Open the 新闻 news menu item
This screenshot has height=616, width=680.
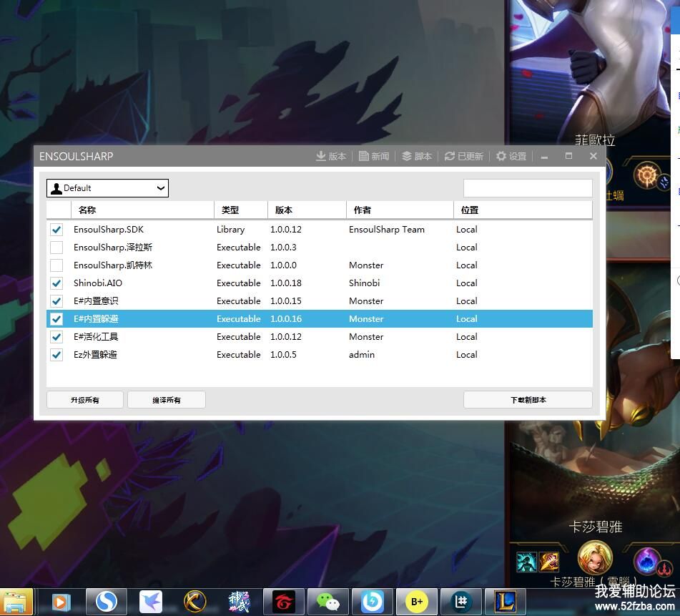click(x=374, y=156)
